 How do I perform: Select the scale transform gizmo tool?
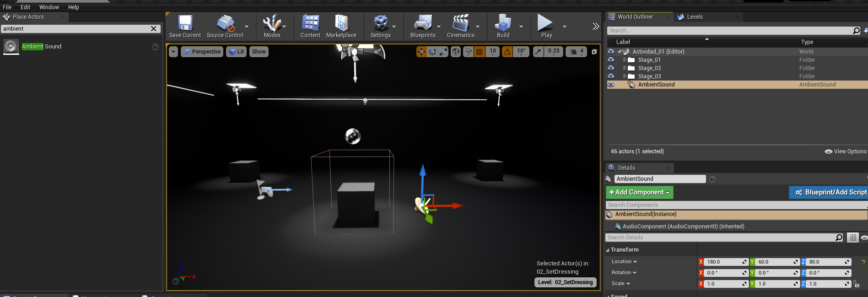coord(443,52)
